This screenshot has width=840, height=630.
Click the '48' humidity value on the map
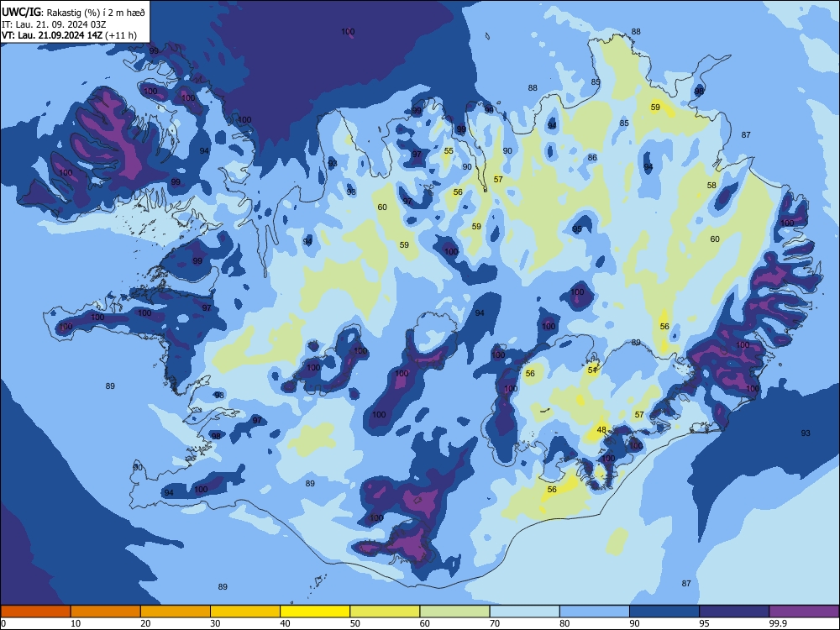click(601, 429)
